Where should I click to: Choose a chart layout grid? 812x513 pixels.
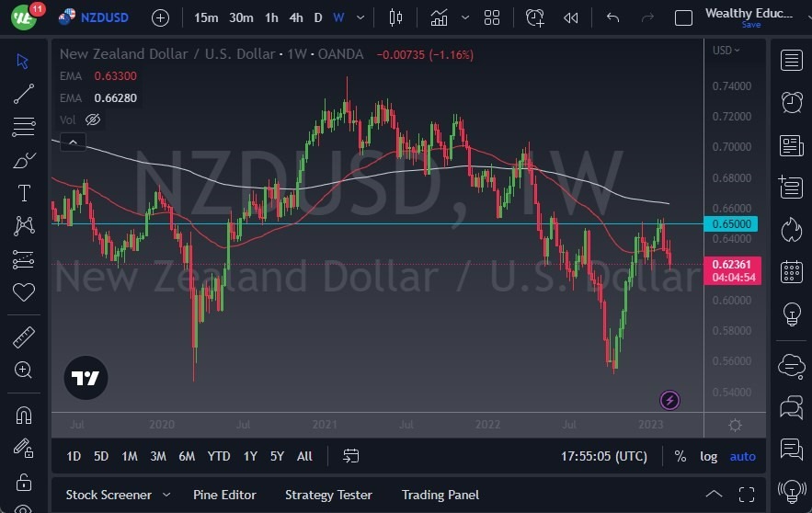[x=491, y=18]
